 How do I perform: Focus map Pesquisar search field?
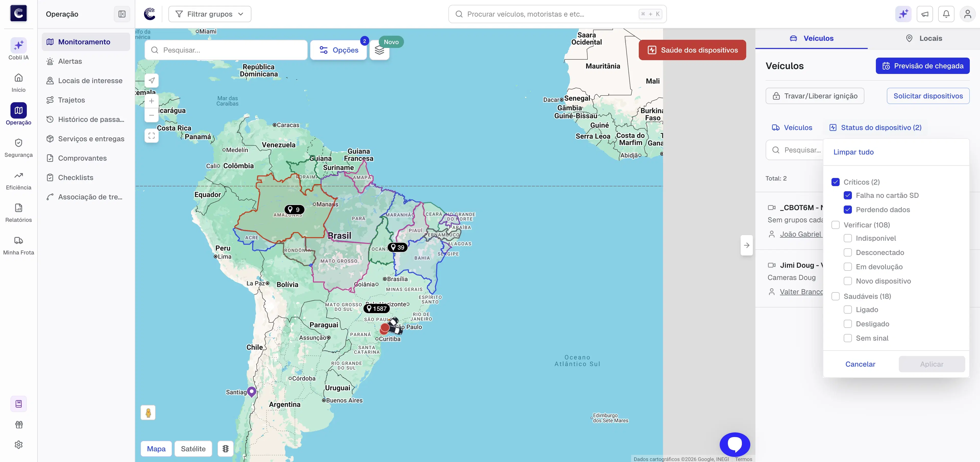226,50
